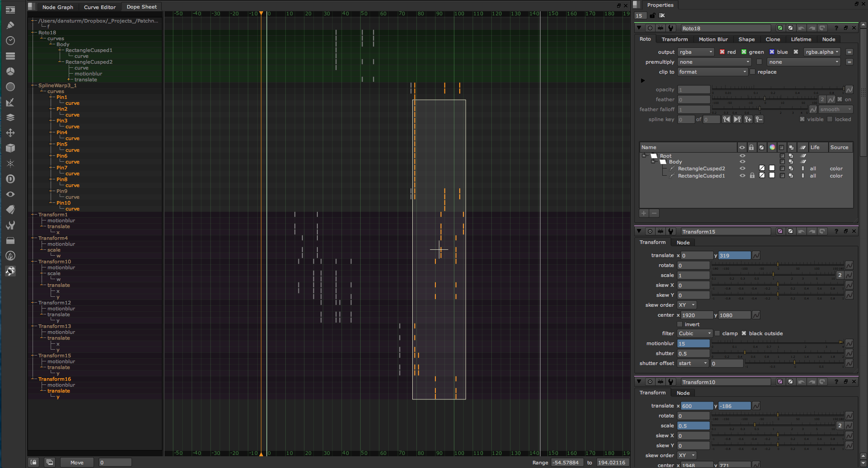Open the Merge layers nodes menu
Image resolution: width=868 pixels, height=468 pixels.
point(10,117)
